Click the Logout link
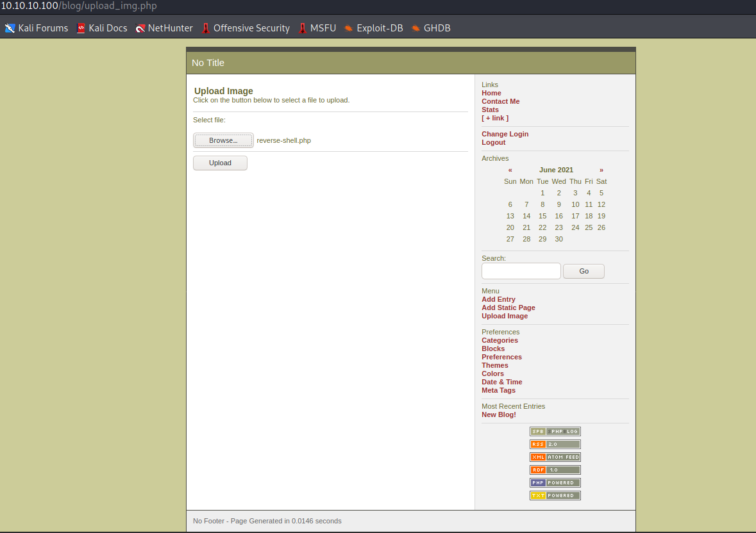This screenshot has height=533, width=756. (x=493, y=143)
